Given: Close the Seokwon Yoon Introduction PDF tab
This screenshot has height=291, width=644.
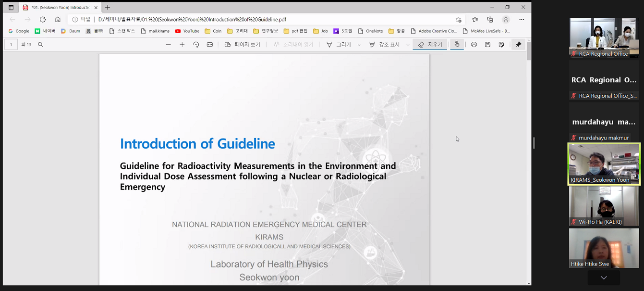Looking at the screenshot, I should pos(96,7).
